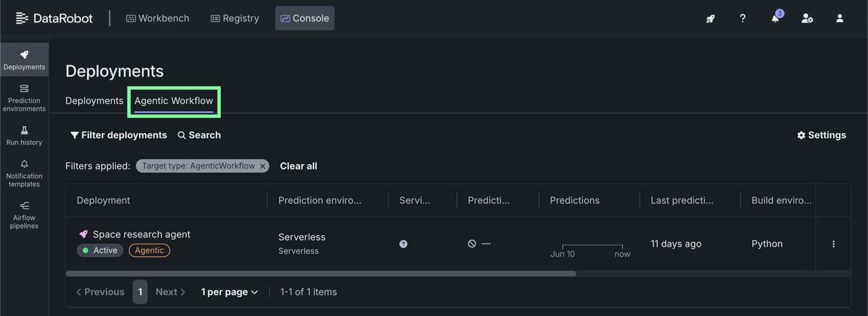Toggle the Active status badge on Space research agent
Screen dimensions: 868x316
100,250
